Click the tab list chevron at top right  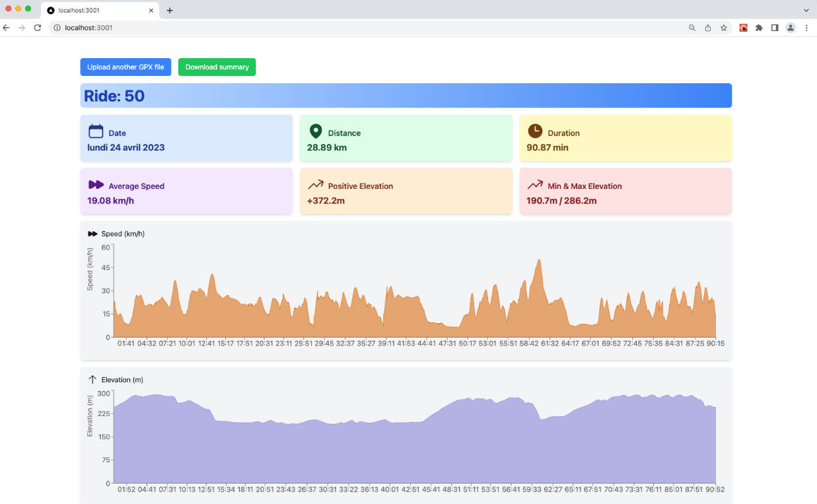click(806, 10)
